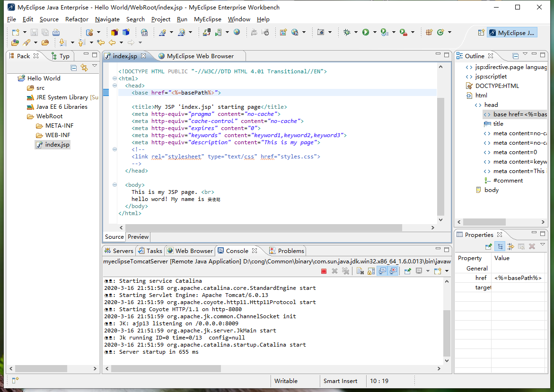The width and height of the screenshot is (554, 392).
Task: Open the Outline view menu triangle
Action: [525, 54]
